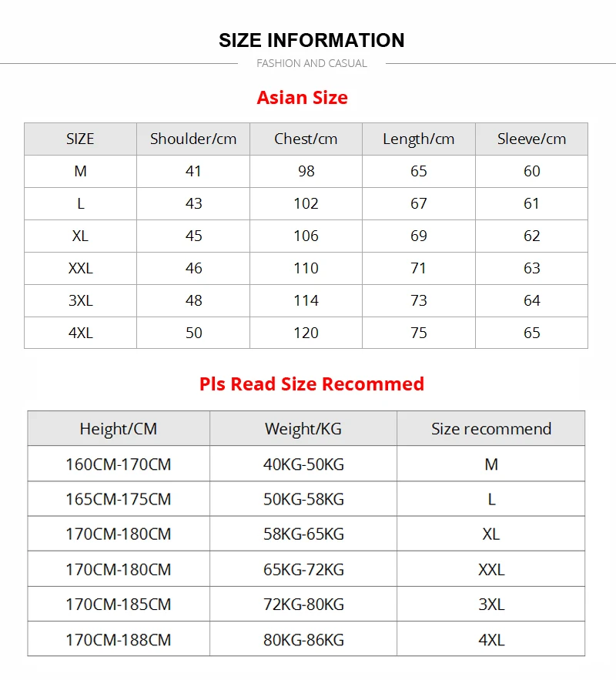Select the Length/cm column header
The image size is (616, 680).
[419, 139]
